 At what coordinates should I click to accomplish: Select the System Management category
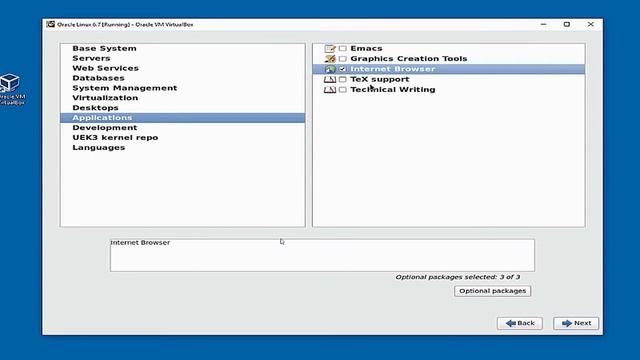(182, 88)
